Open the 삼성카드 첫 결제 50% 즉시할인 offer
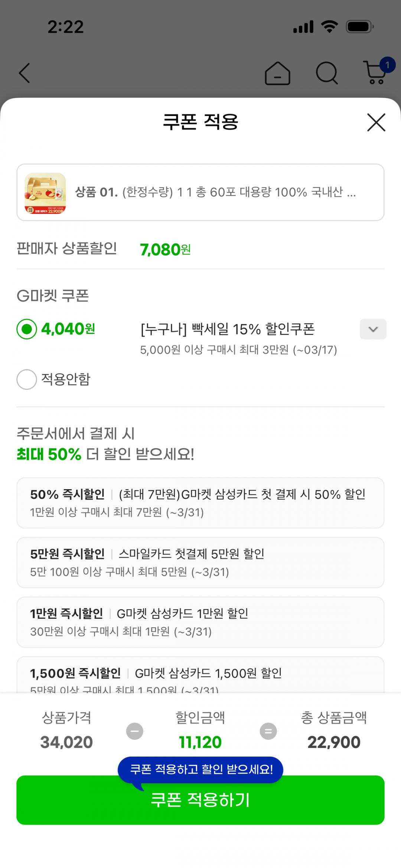This screenshot has height=868, width=401. point(200,503)
